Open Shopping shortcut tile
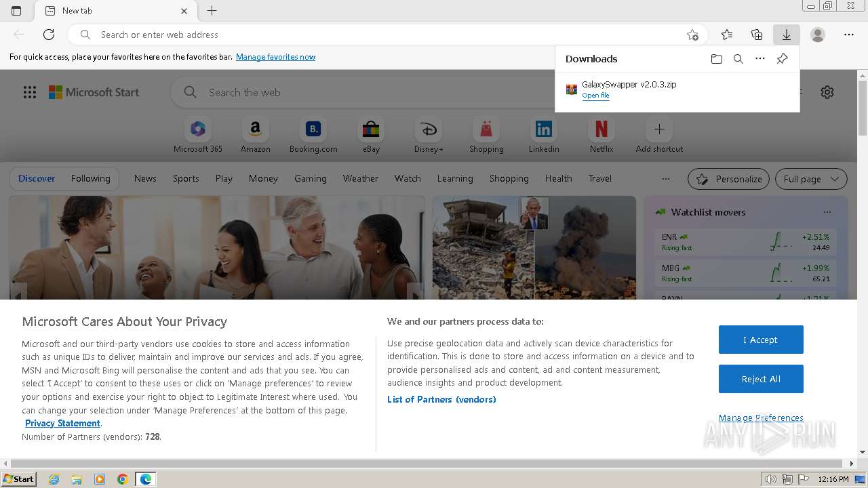 pyautogui.click(x=486, y=136)
